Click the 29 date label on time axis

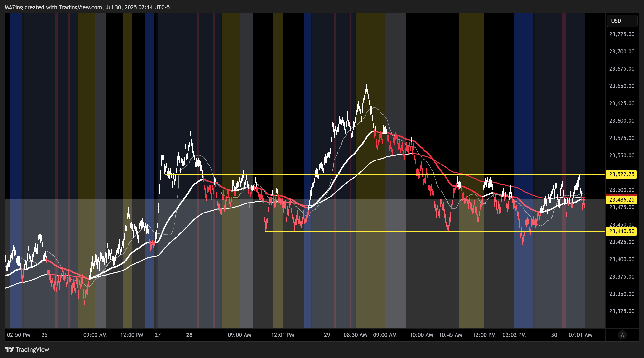coord(327,335)
